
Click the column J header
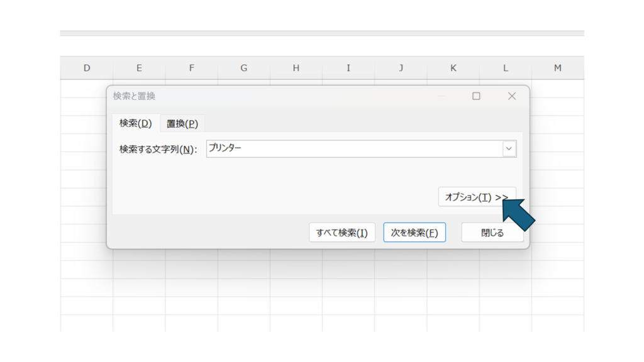point(401,68)
